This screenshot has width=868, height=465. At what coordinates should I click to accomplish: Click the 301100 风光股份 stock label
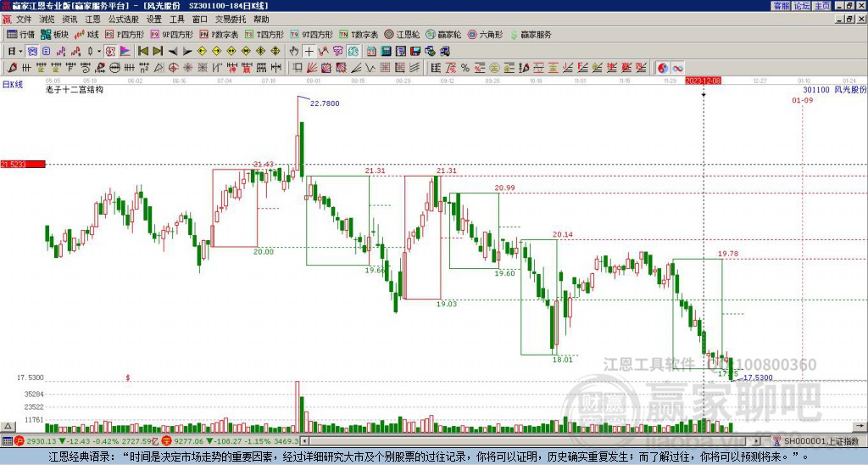[835, 89]
